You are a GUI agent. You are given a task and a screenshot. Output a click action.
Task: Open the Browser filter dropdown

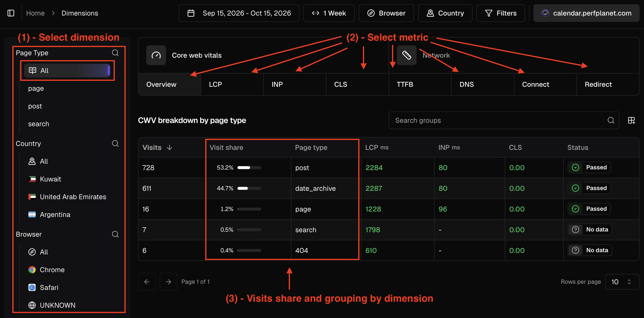[386, 13]
